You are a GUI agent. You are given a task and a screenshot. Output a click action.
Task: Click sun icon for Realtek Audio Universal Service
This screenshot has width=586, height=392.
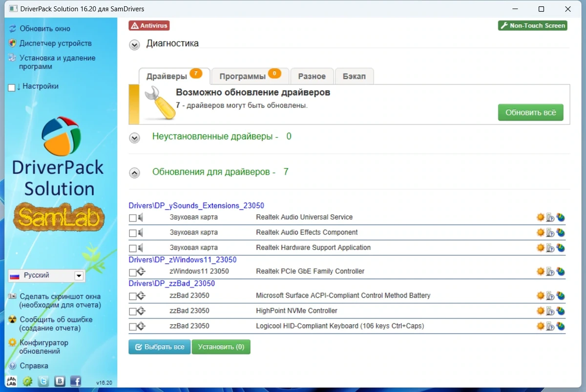point(540,217)
